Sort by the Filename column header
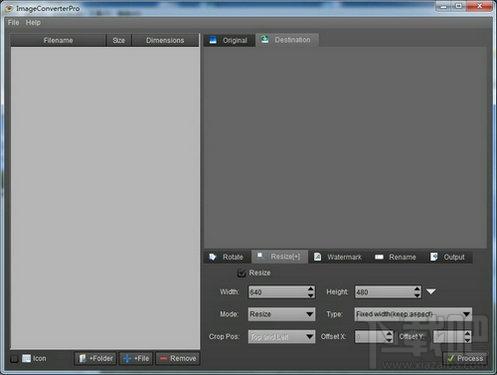 point(58,40)
